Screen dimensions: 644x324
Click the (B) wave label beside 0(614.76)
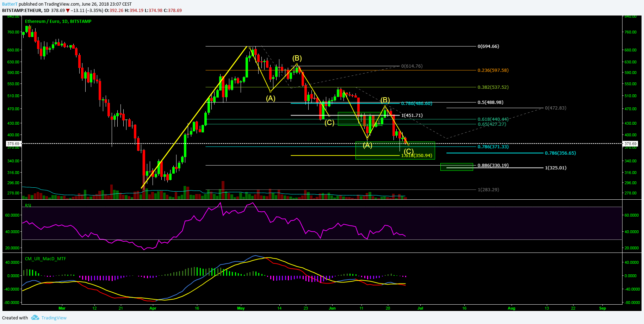pos(297,58)
